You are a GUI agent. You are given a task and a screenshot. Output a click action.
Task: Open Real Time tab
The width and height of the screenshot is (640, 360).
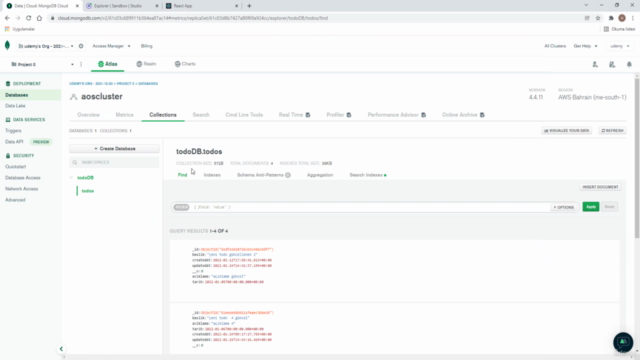point(294,115)
